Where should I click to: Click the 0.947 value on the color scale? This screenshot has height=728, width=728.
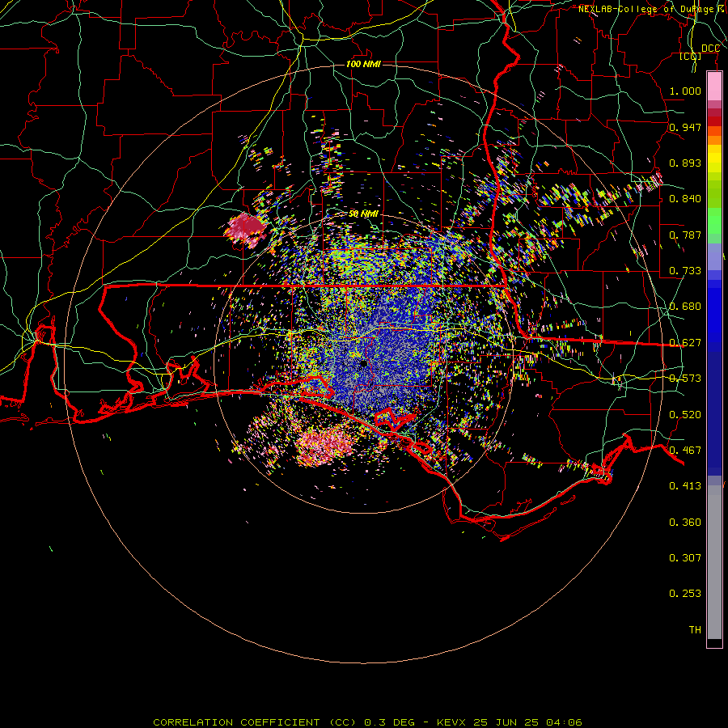coord(685,127)
